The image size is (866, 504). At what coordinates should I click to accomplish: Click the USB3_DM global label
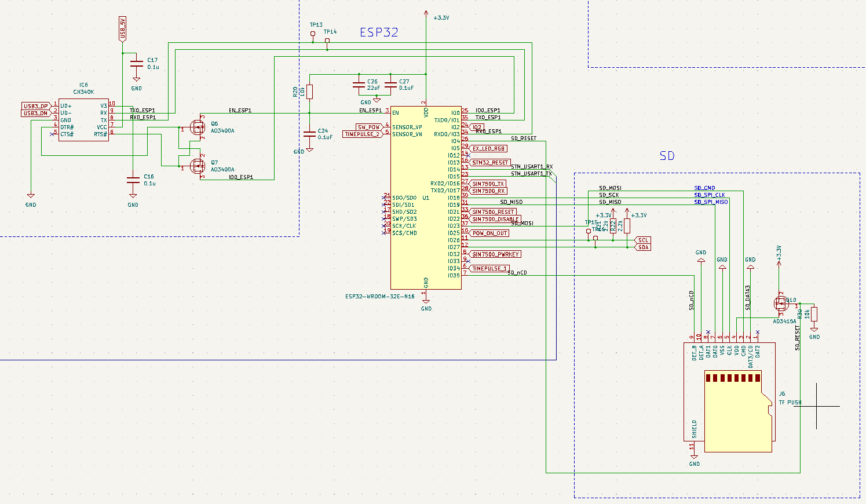(36, 113)
